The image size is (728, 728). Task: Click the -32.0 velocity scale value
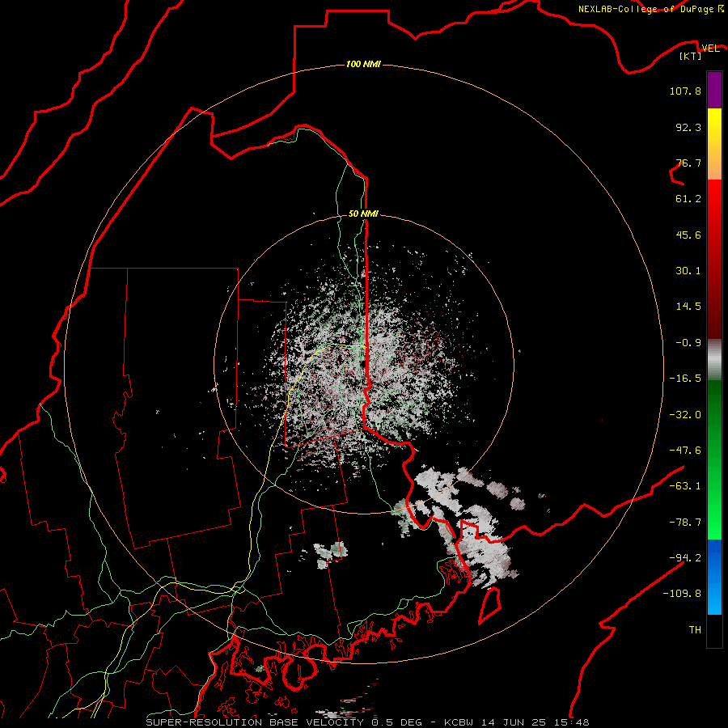(x=685, y=415)
